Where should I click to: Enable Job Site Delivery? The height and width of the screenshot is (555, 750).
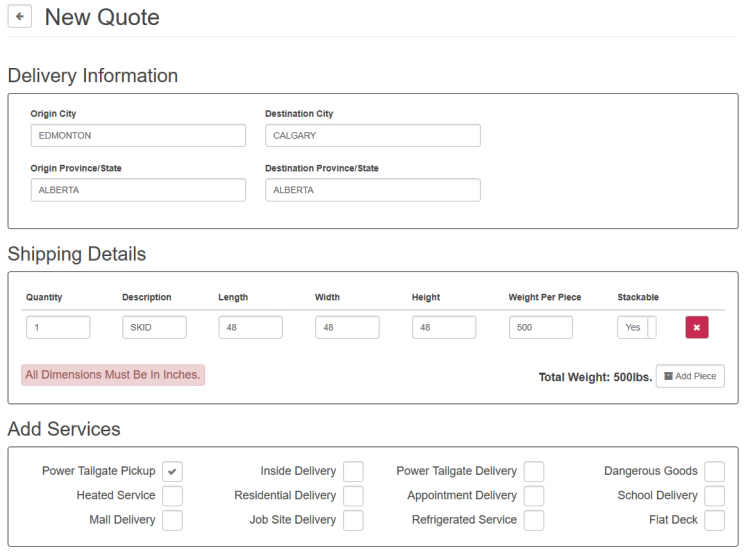353,520
